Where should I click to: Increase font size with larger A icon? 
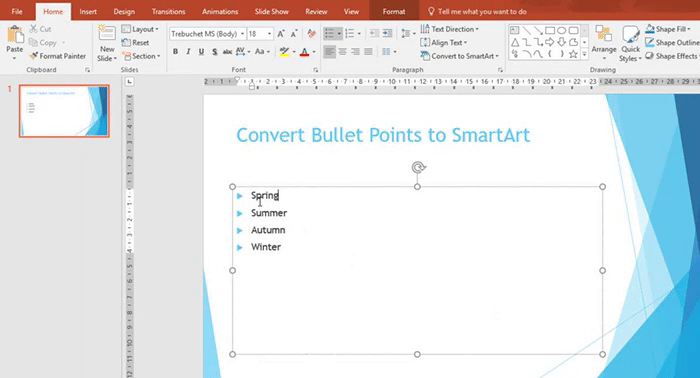click(281, 34)
